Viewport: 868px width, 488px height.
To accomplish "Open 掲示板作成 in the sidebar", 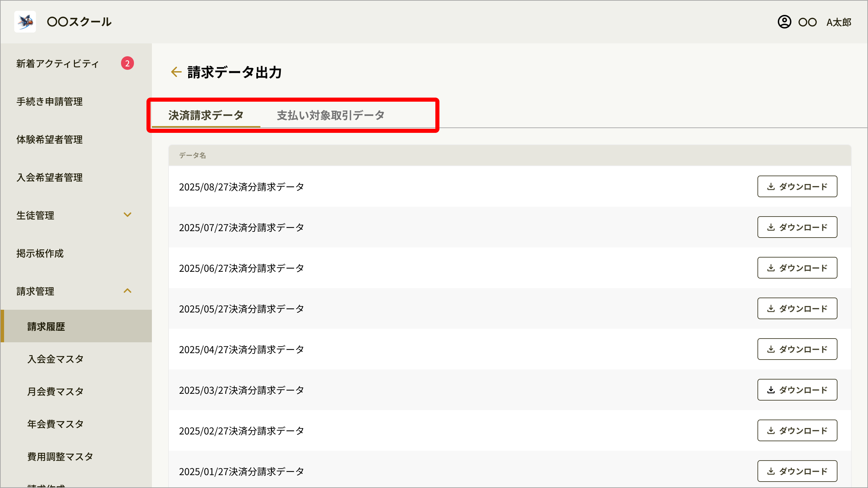I will [x=40, y=253].
